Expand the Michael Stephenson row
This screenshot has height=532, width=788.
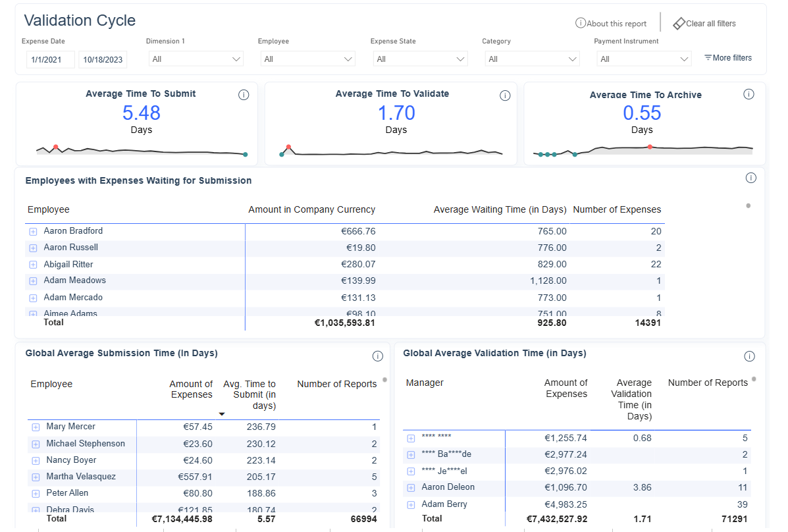(36, 444)
